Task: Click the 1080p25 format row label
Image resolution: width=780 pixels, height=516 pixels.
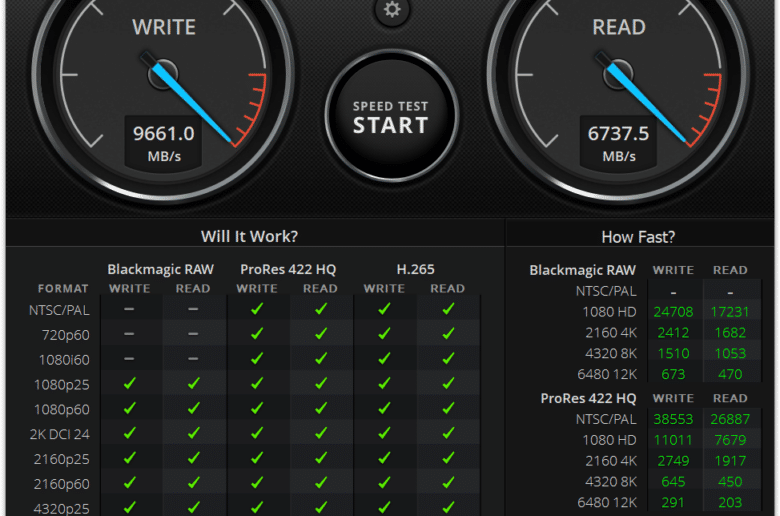Action: (x=62, y=385)
